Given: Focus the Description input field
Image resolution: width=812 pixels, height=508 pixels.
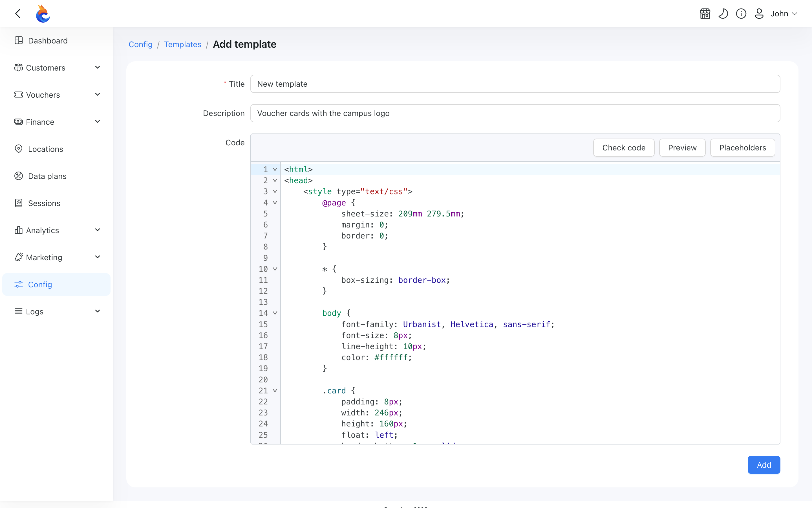Looking at the screenshot, I should click(515, 113).
